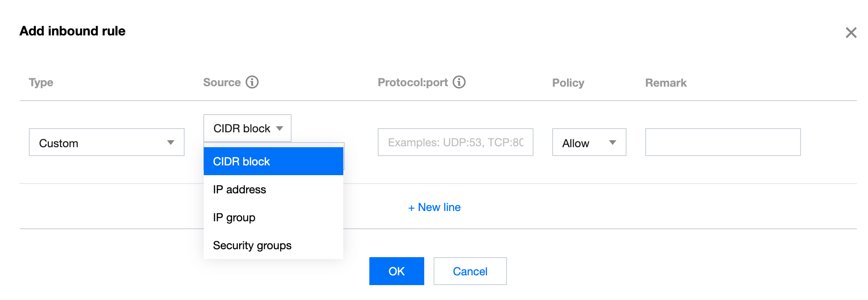Click the Policy column header

pyautogui.click(x=568, y=83)
